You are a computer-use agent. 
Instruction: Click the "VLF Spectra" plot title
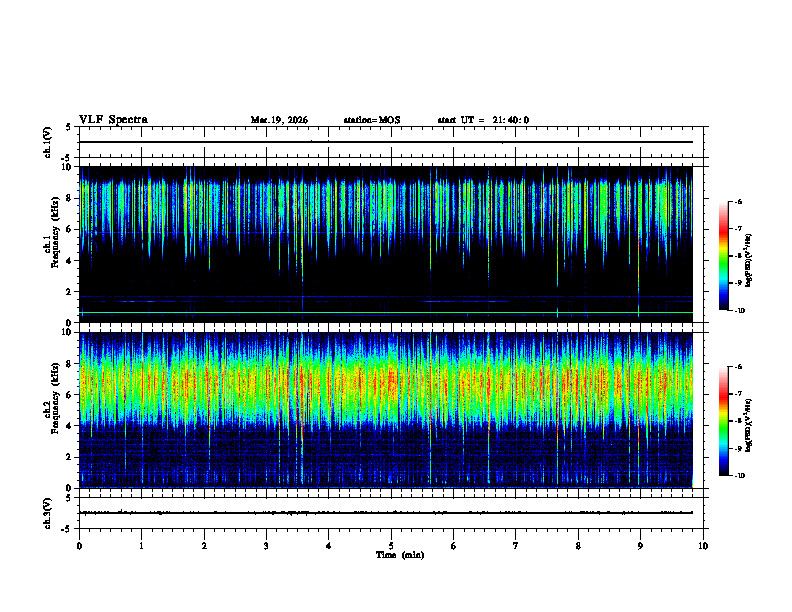tap(113, 120)
